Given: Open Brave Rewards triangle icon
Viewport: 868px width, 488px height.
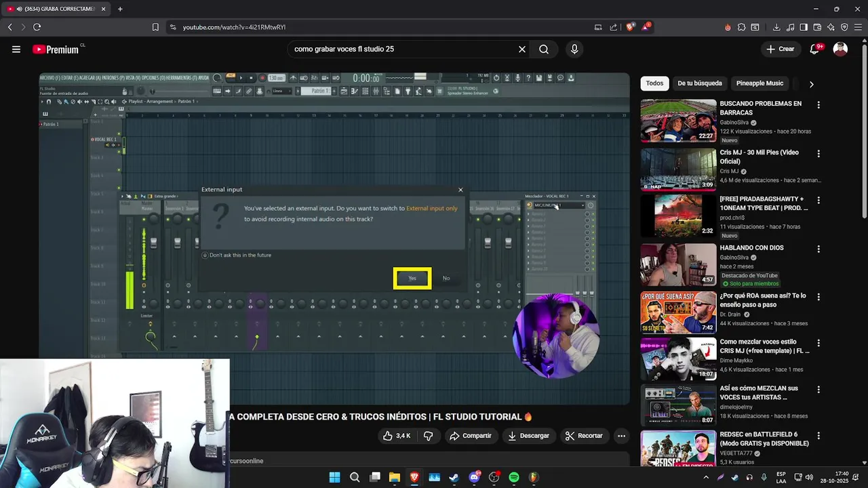Looking at the screenshot, I should coord(646,27).
